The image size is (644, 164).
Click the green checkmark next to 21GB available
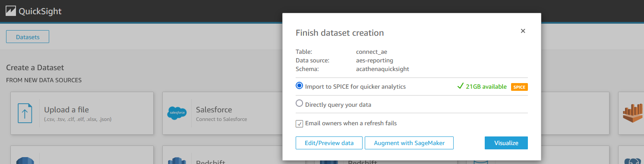tap(460, 86)
